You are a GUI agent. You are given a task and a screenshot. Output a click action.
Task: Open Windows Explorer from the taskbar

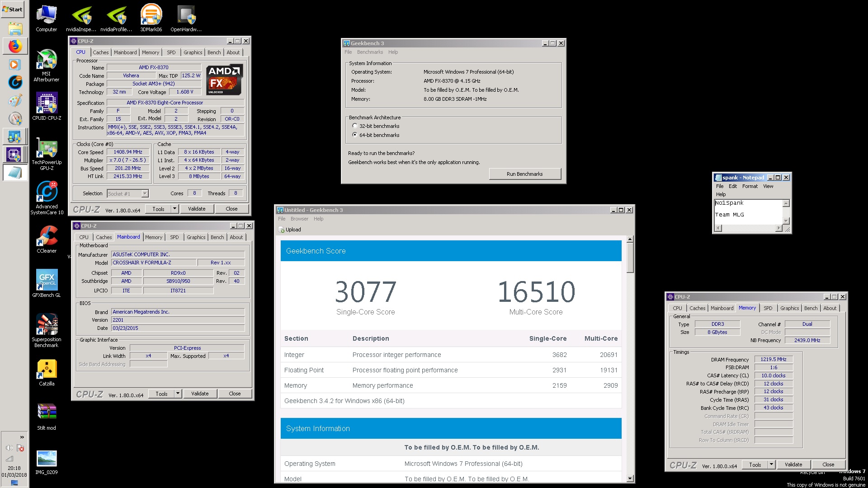15,29
